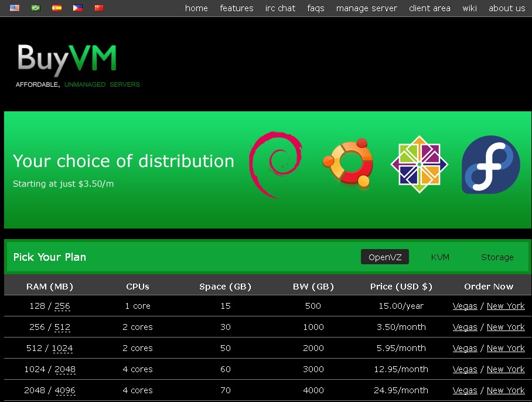Open the Spanish flag language option
This screenshot has width=532, height=402.
click(x=56, y=8)
